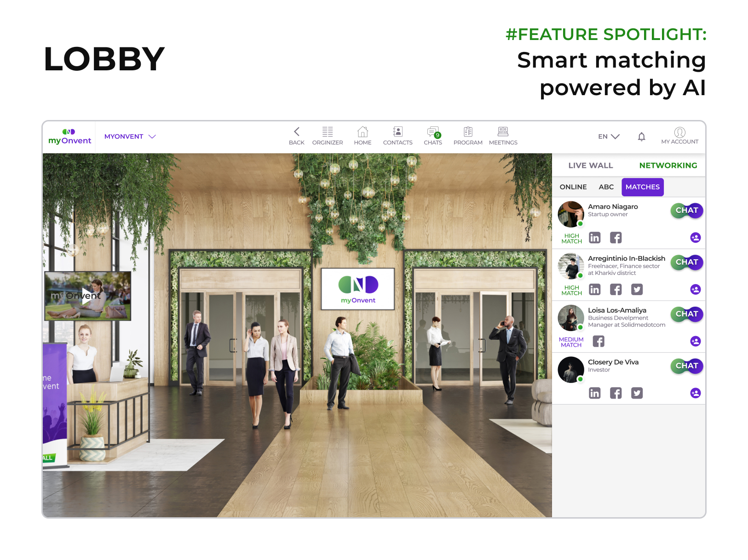The height and width of the screenshot is (560, 748).
Task: Open the EN language dropdown
Action: click(609, 137)
